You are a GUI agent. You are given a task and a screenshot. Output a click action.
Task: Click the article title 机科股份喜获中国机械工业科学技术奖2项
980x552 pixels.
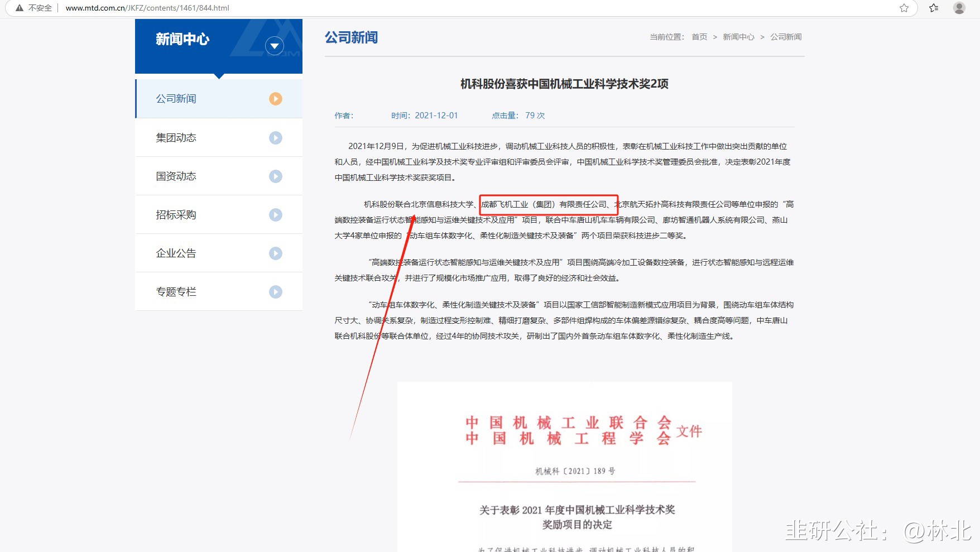564,84
